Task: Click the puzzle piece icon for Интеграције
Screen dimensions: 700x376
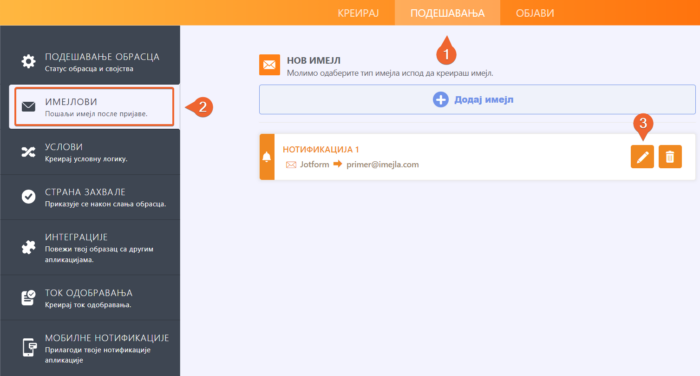Action: (29, 247)
